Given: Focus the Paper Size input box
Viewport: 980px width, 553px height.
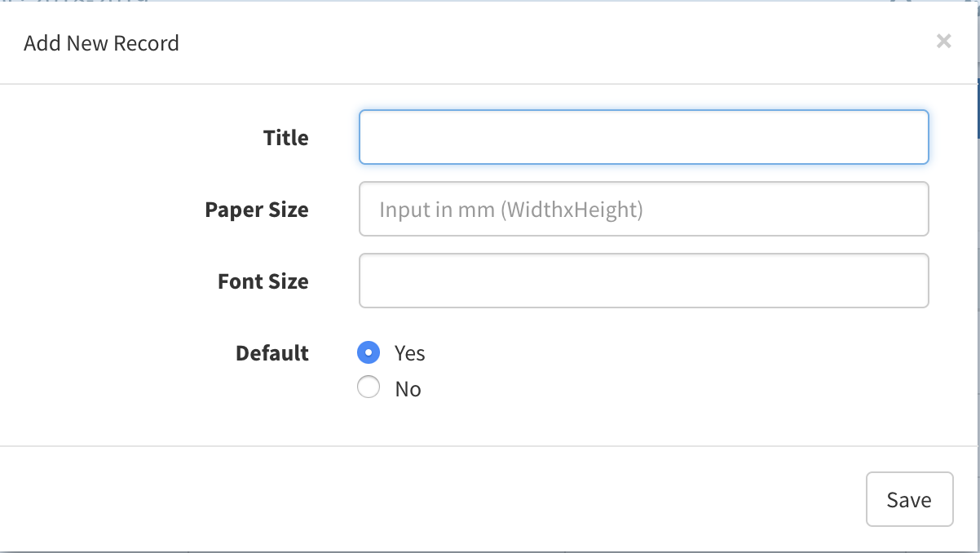Looking at the screenshot, I should coord(642,209).
